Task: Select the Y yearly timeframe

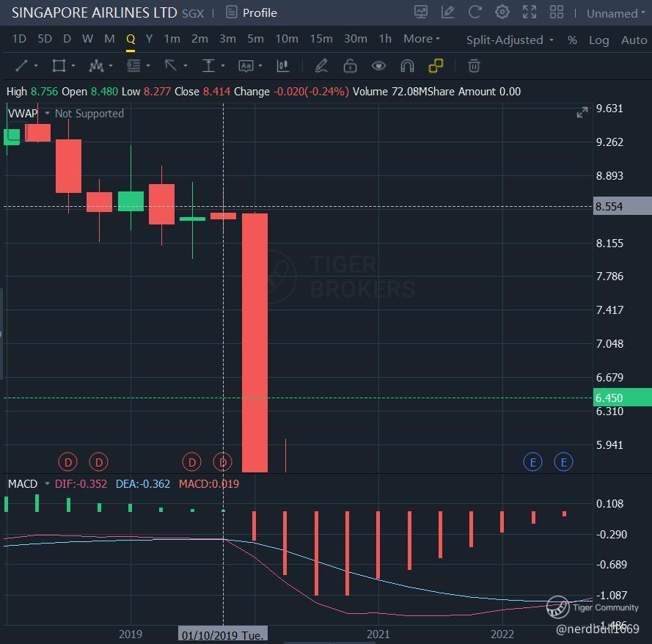Action: tap(150, 39)
